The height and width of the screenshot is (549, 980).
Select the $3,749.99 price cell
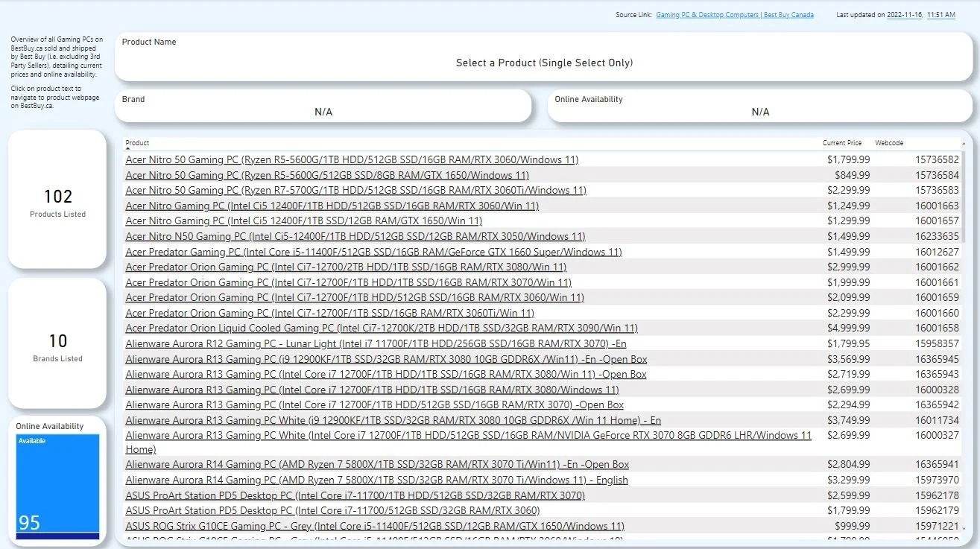pos(848,420)
